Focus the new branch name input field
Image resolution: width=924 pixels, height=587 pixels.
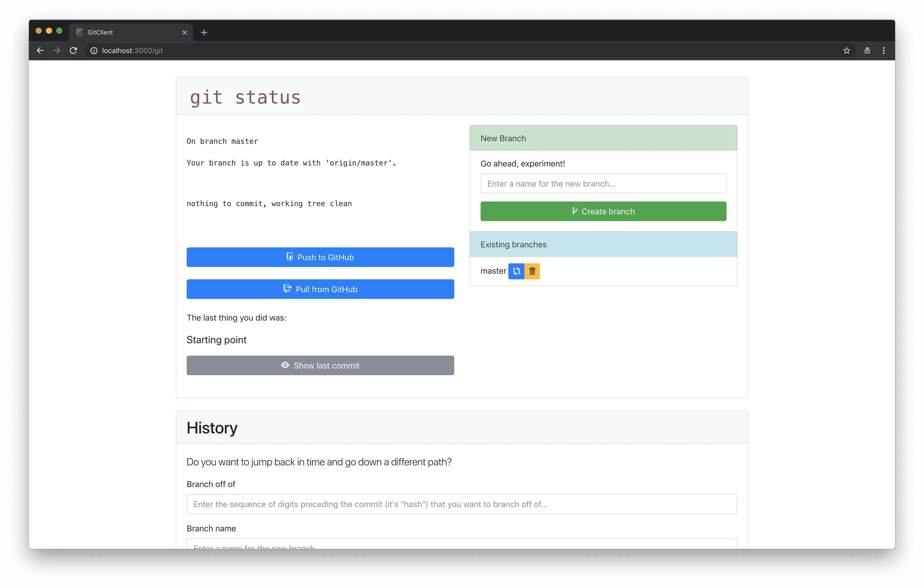(603, 184)
